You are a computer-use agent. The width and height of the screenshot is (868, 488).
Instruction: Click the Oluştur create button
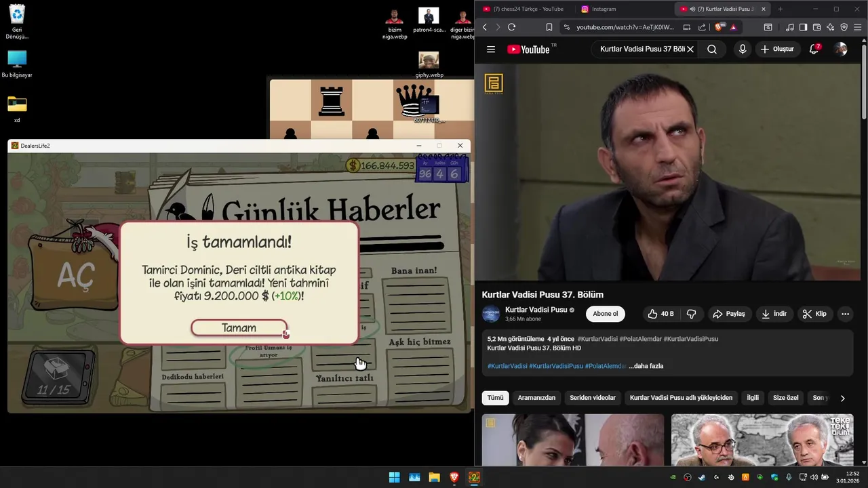click(x=777, y=49)
